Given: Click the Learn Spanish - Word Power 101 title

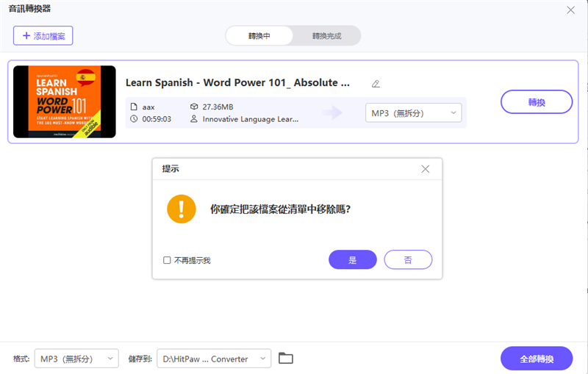Looking at the screenshot, I should [x=237, y=83].
